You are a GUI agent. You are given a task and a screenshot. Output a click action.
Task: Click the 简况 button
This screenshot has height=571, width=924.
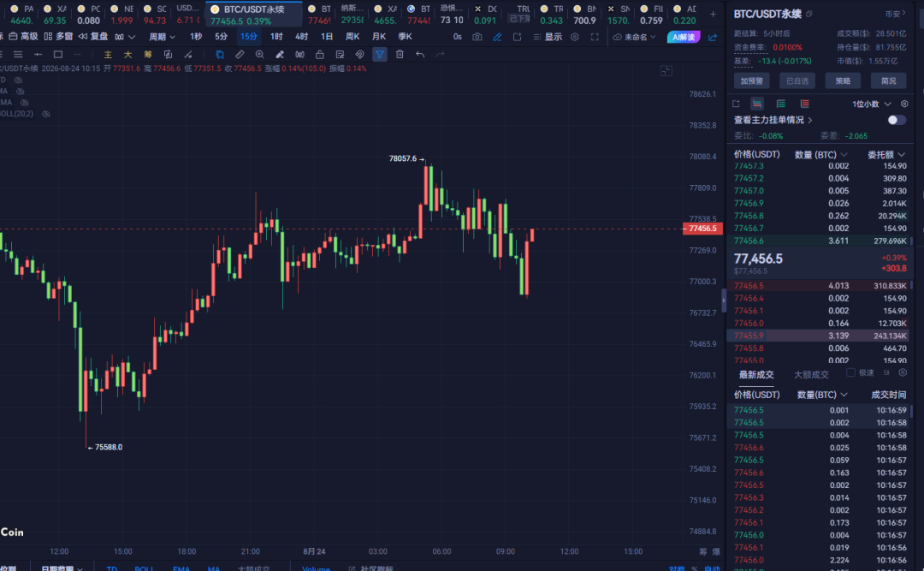[888, 80]
